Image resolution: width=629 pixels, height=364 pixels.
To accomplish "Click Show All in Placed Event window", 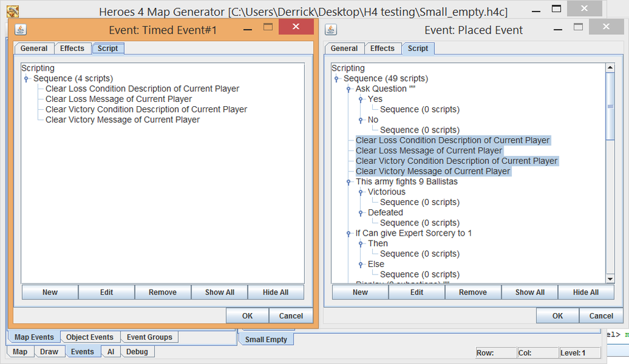I will tap(530, 292).
